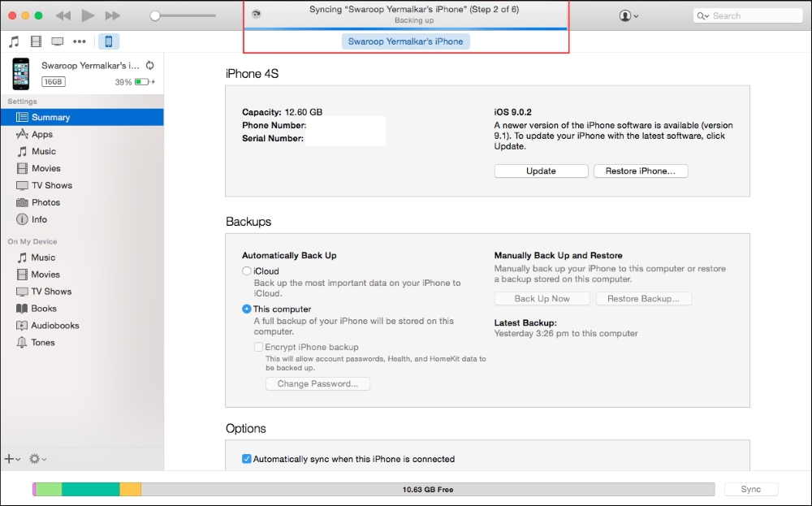Enable the Encrypt iPhone backup checkbox
812x506 pixels.
pyautogui.click(x=258, y=347)
